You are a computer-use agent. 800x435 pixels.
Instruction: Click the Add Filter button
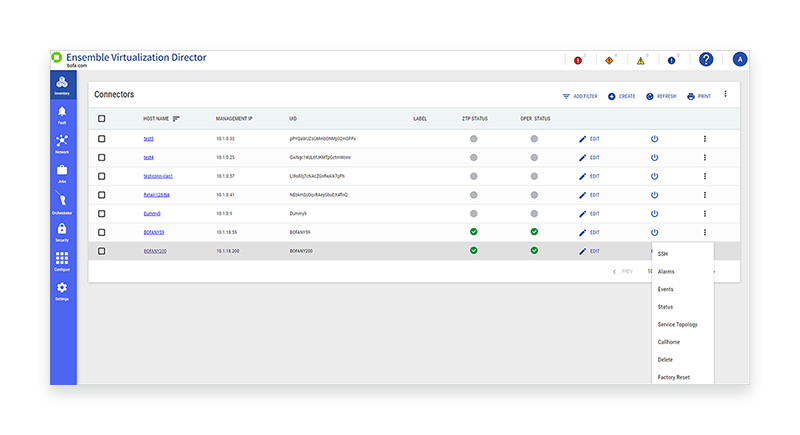[580, 96]
